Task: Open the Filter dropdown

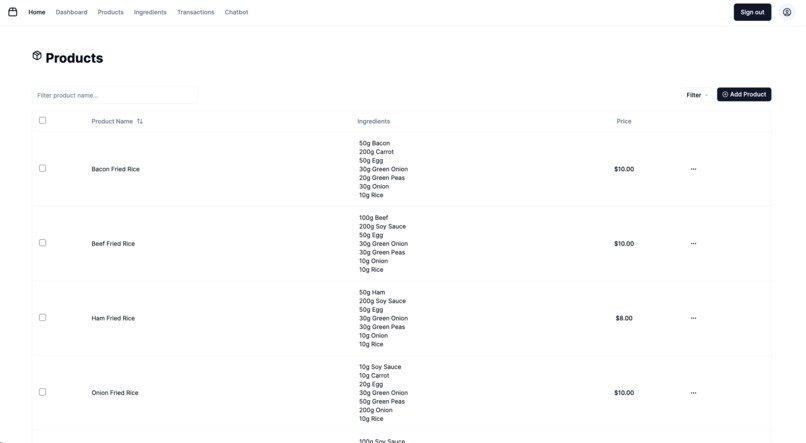Action: coord(697,95)
